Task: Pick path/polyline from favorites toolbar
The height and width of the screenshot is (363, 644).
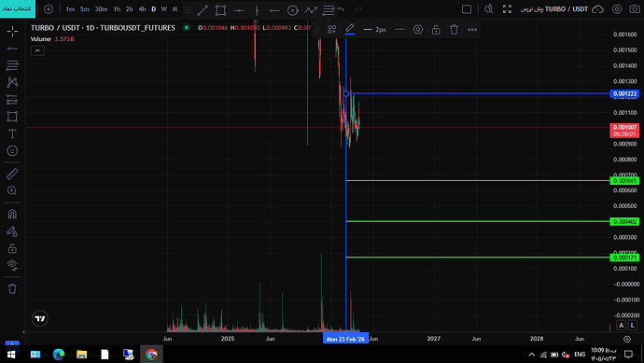Action: pos(311,10)
